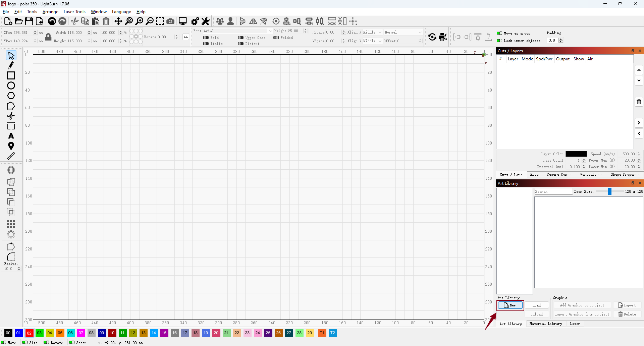Click Import Graphic from Project
Viewport: 644px width, 346px height.
[582, 314]
